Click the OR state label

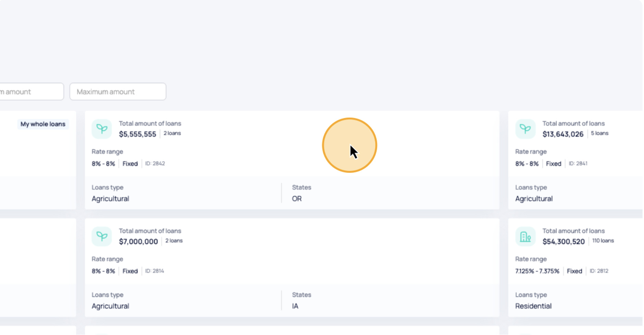(297, 198)
